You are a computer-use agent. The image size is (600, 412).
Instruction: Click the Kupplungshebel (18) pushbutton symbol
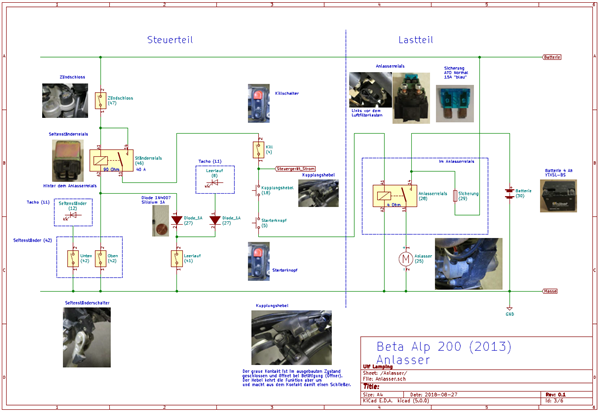(x=256, y=190)
